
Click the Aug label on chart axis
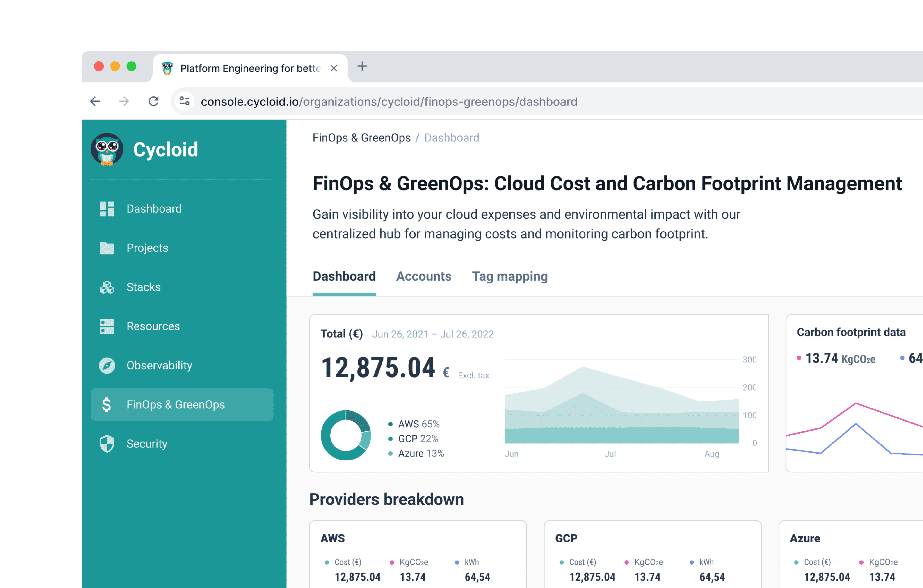(711, 454)
